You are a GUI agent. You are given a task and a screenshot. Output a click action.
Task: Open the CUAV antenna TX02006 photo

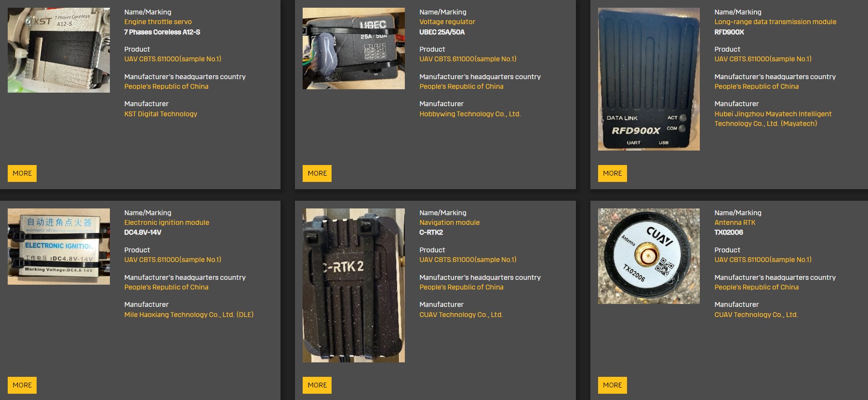click(649, 256)
